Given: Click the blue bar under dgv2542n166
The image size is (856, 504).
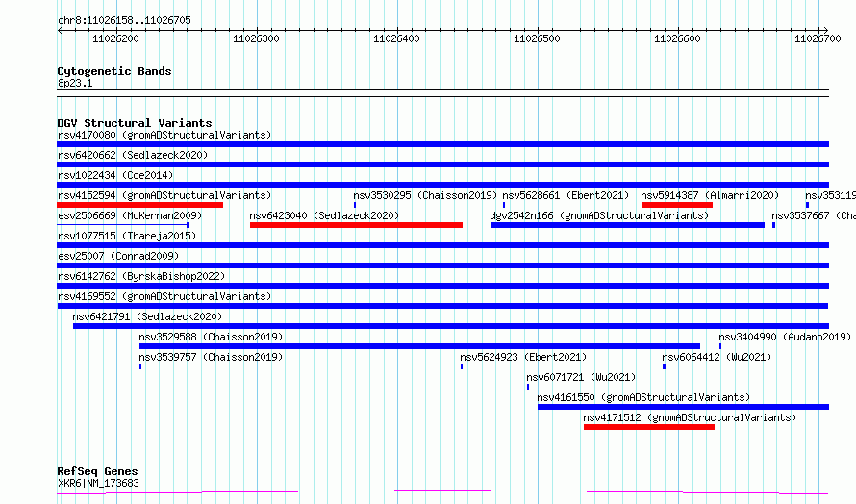Looking at the screenshot, I should coord(627,225).
